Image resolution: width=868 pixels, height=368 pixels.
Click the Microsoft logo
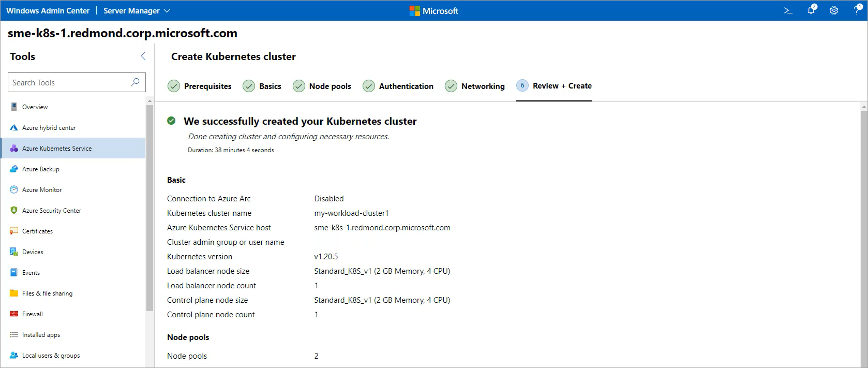433,11
